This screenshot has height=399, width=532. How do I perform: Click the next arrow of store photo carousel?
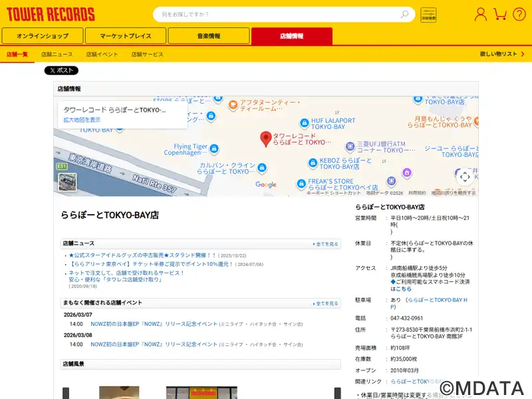point(338,393)
